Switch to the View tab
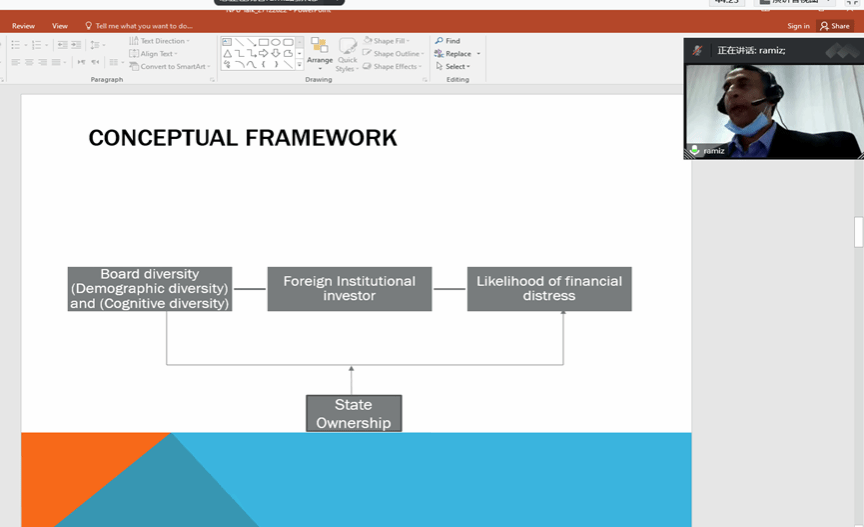The image size is (864, 527). click(x=60, y=26)
